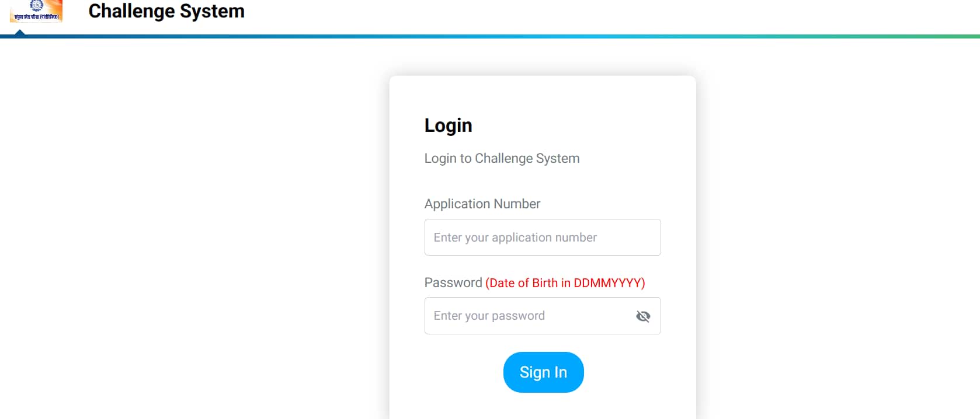Click the bold Login heading
Viewport: 980px width, 419px height.
(x=448, y=125)
